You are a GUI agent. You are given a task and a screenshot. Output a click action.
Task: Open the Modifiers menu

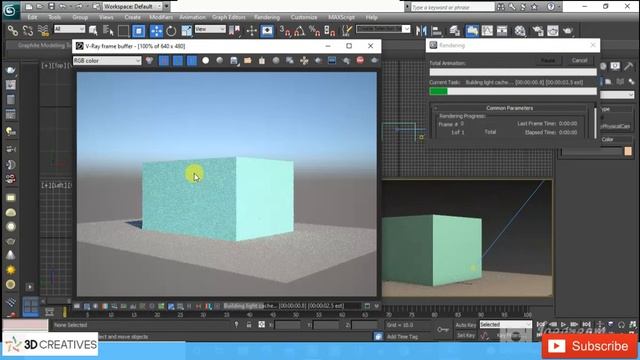[x=161, y=17]
